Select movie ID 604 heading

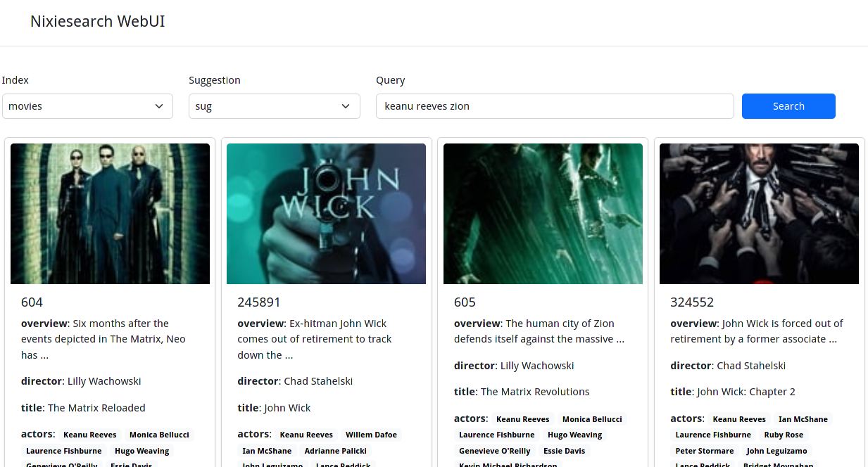tap(32, 302)
